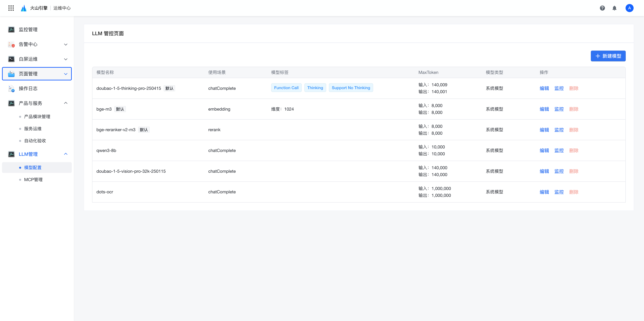Open the app grid launcher icon
The width and height of the screenshot is (644, 321).
point(11,8)
